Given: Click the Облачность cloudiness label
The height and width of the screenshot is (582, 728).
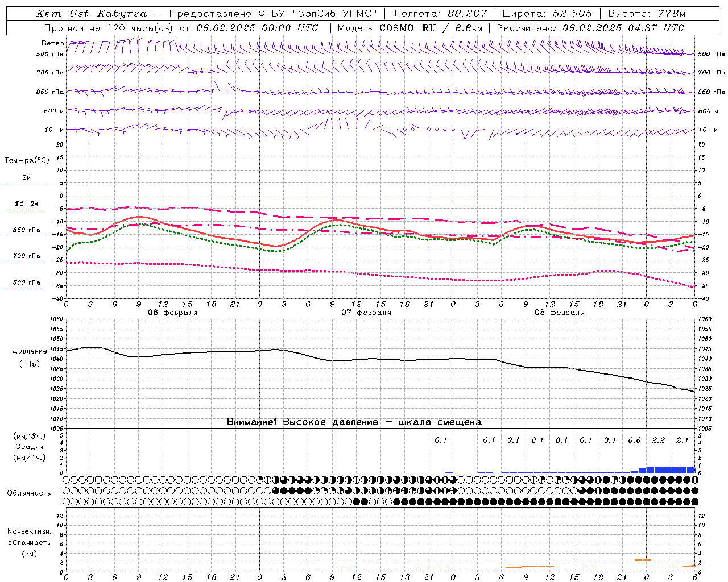Looking at the screenshot, I should (x=29, y=493).
